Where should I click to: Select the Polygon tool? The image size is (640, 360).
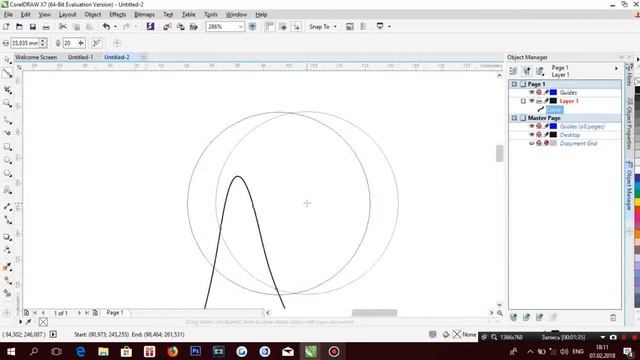pyautogui.click(x=7, y=173)
